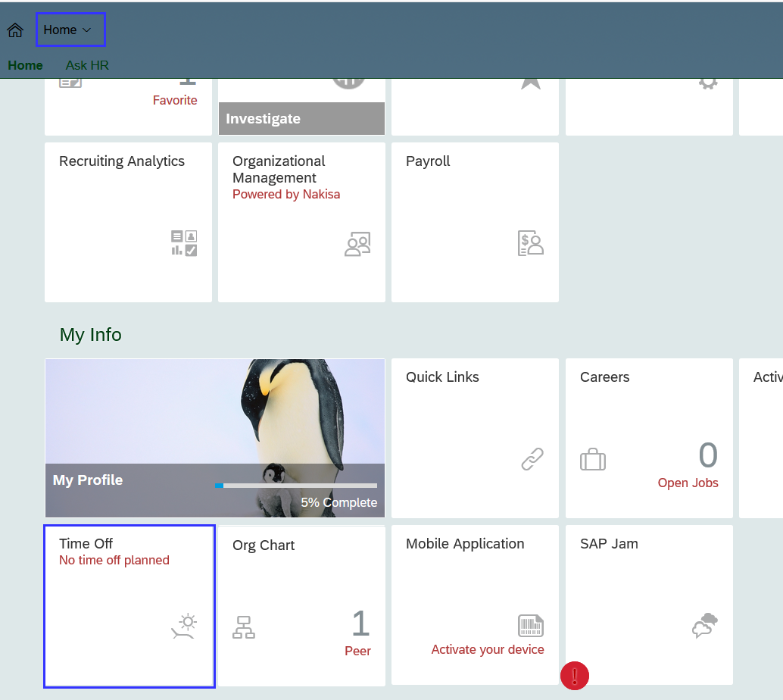Open the Organizational Management tile title
The image size is (783, 700).
(279, 170)
